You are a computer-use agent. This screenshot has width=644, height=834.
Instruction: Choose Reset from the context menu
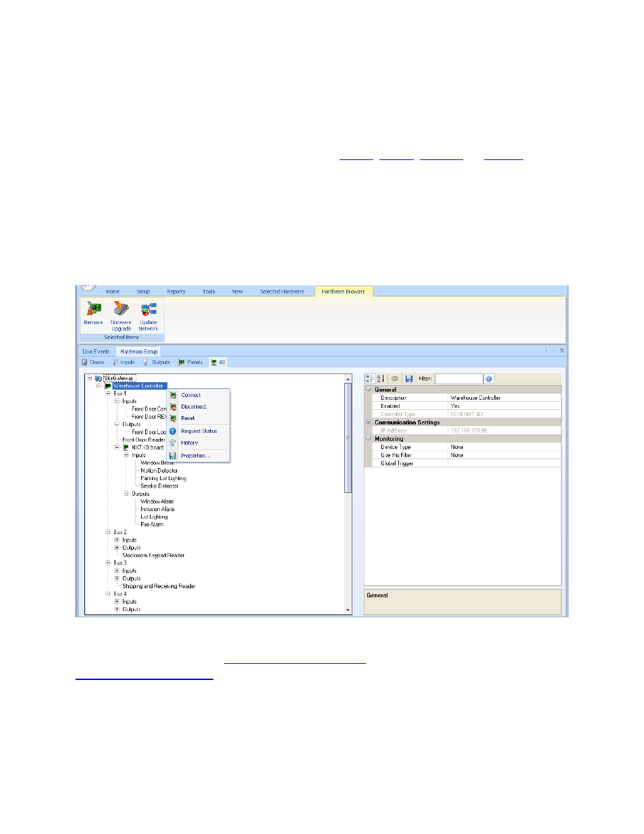point(188,418)
